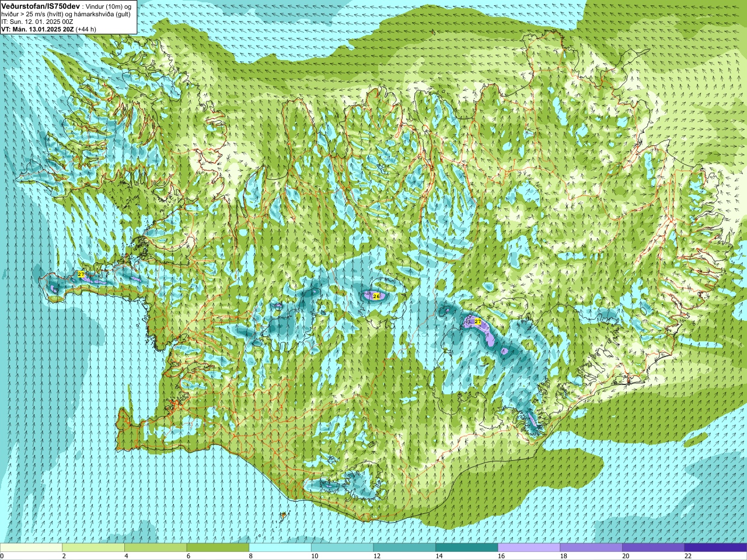Click the legend scale label '2'
The image size is (747, 560).
(x=64, y=556)
